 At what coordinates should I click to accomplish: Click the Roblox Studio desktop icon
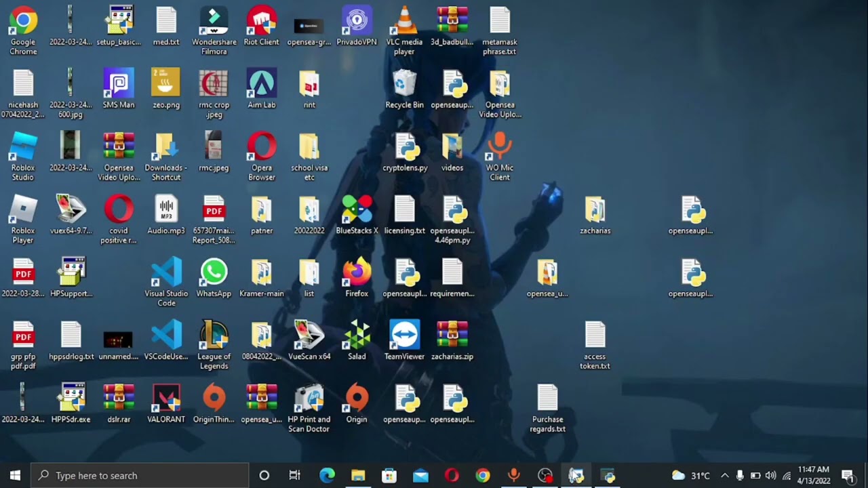point(23,157)
